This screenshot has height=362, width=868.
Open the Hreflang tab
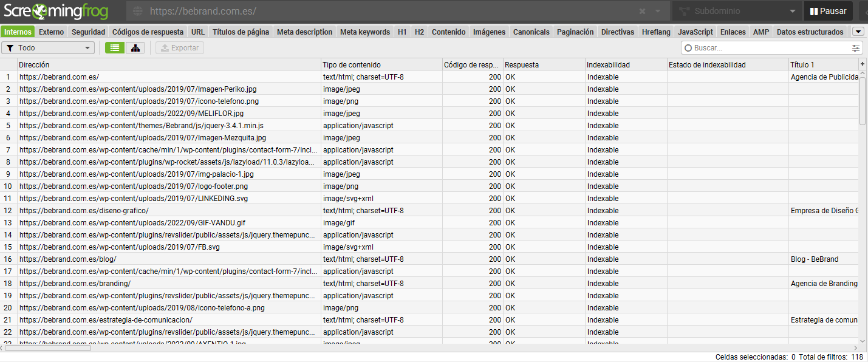pos(656,32)
